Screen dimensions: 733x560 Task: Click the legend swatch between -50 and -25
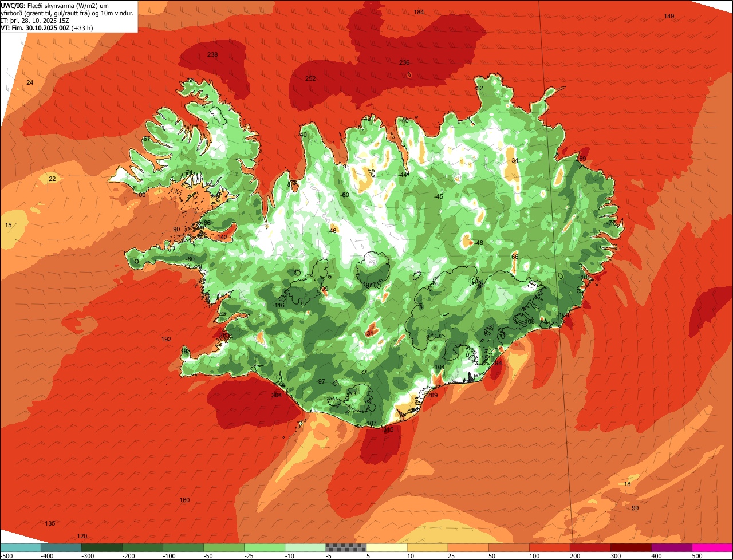223,547
